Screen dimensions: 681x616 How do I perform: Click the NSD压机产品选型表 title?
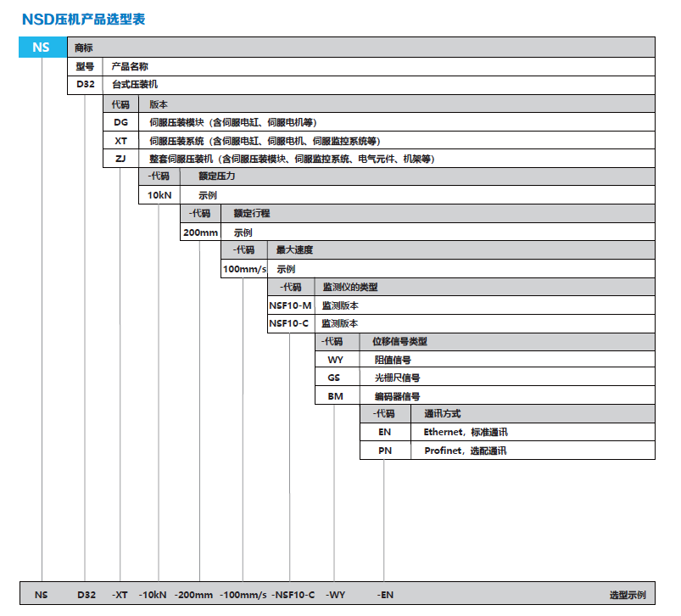coord(83,19)
